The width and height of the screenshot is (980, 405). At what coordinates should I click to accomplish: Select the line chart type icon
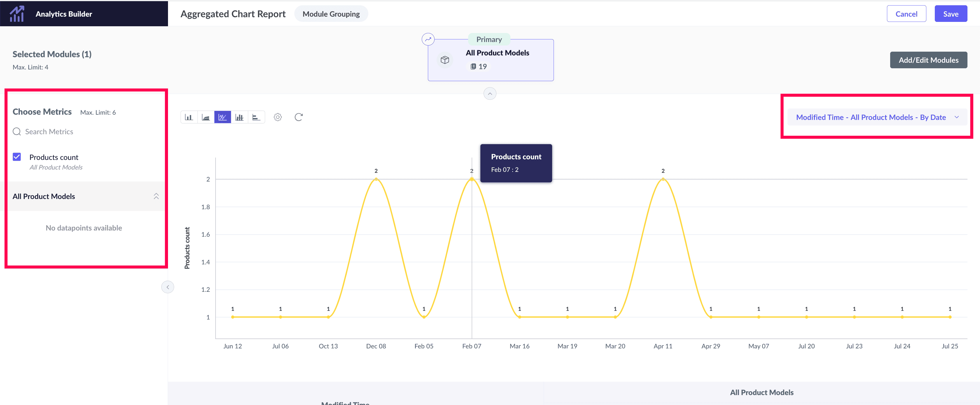[x=223, y=117]
